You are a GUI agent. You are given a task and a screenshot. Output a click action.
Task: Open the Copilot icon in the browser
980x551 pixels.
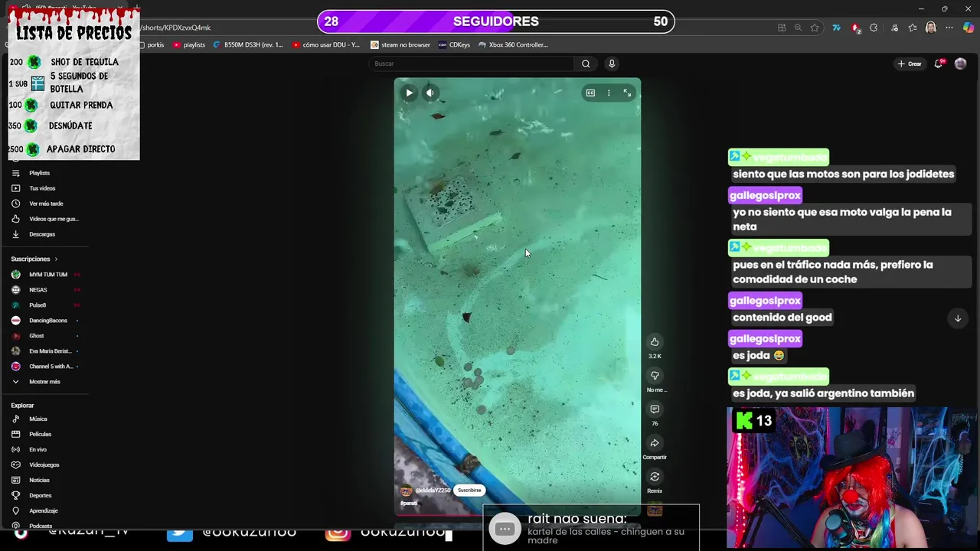pos(969,28)
